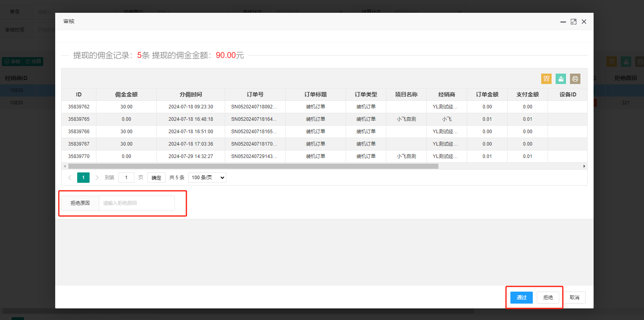Screen dimensions: 644x320
Task: Click the page number jump input box
Action: click(126, 178)
